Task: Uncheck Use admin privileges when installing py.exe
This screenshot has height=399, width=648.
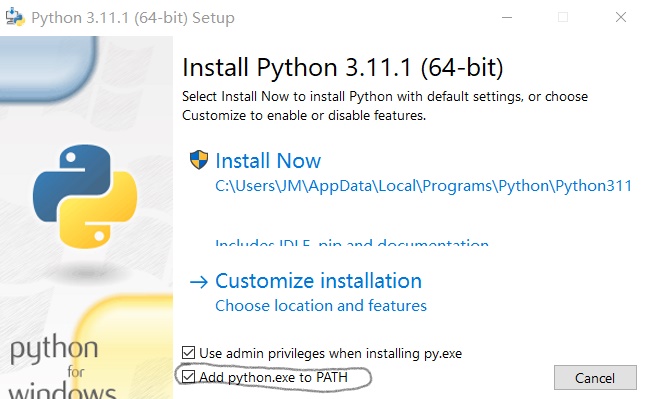Action: (188, 353)
